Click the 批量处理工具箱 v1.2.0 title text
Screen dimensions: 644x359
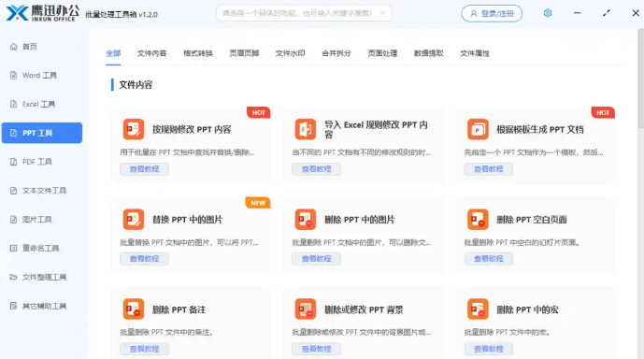[122, 14]
